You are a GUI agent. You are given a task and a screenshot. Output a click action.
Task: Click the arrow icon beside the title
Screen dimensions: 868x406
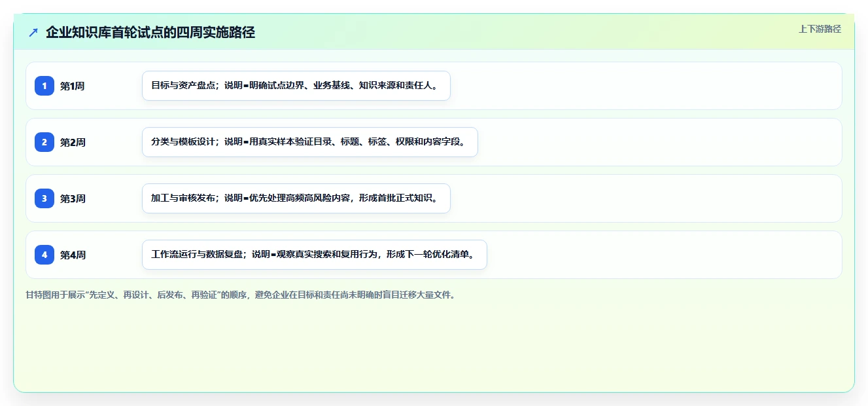(x=33, y=32)
